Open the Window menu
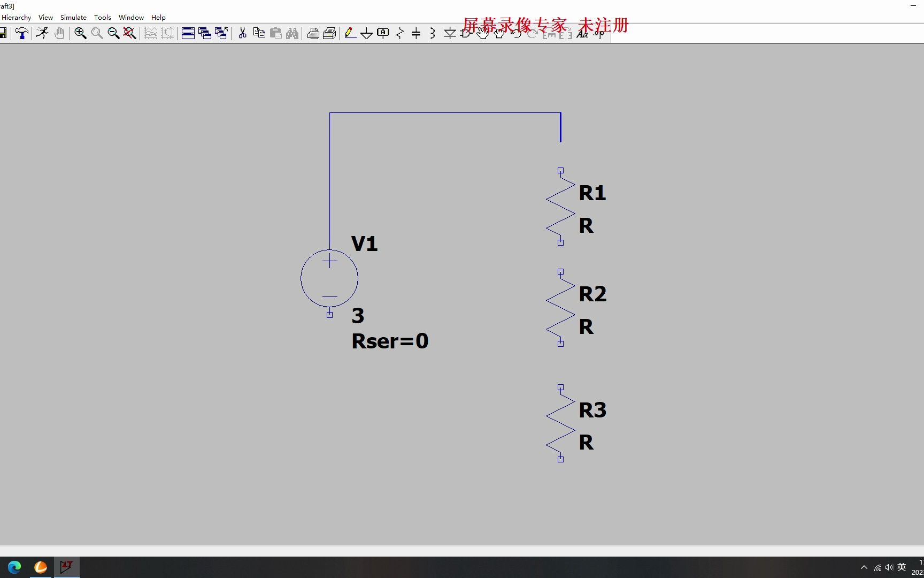924x578 pixels. tap(131, 17)
